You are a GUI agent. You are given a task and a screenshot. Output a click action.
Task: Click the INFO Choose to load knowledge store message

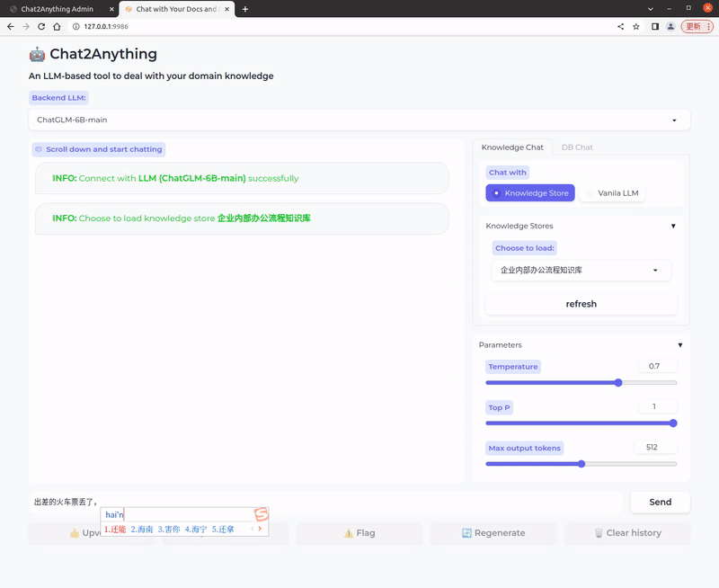(x=242, y=218)
